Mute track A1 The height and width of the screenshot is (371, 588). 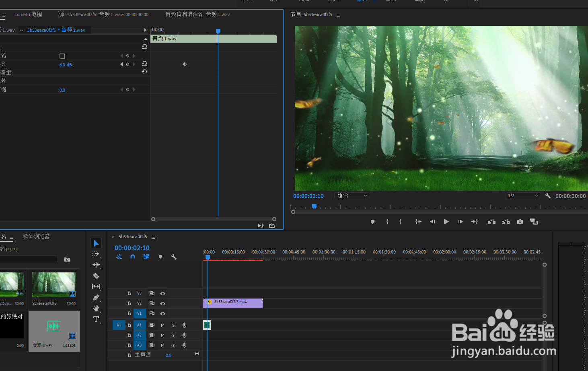(x=162, y=325)
